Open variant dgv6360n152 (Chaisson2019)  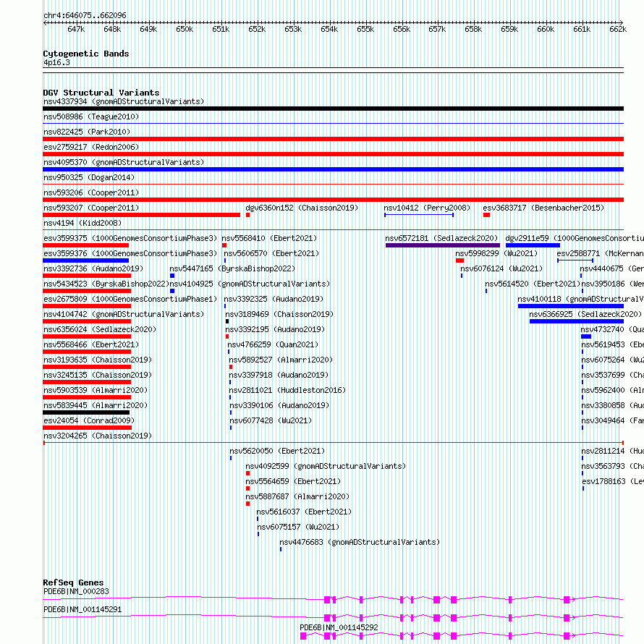(x=302, y=208)
